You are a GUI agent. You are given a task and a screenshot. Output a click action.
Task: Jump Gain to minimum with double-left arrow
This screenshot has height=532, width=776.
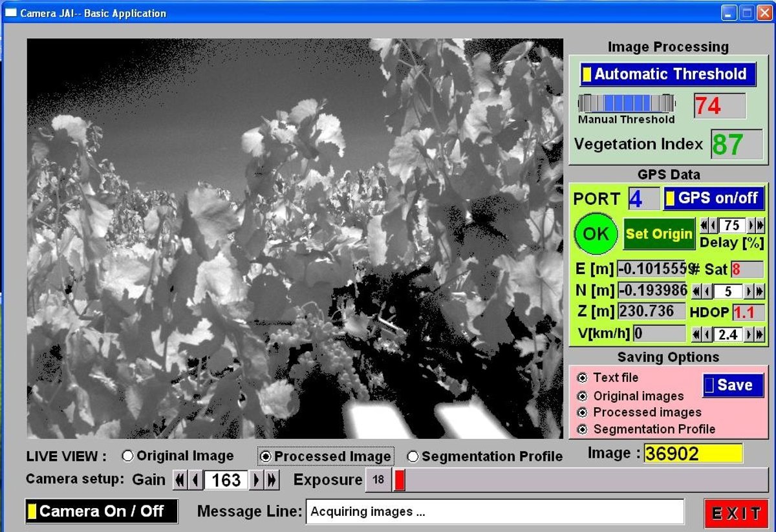tap(179, 480)
